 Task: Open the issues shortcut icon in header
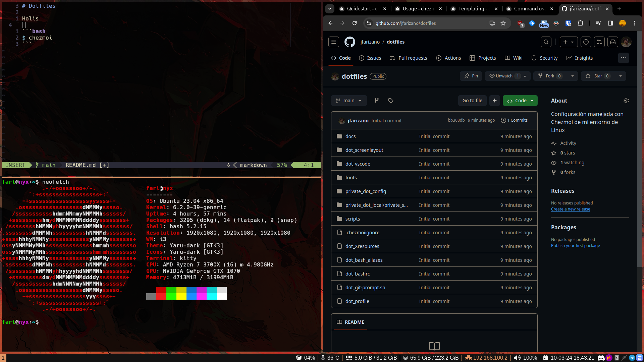point(586,42)
